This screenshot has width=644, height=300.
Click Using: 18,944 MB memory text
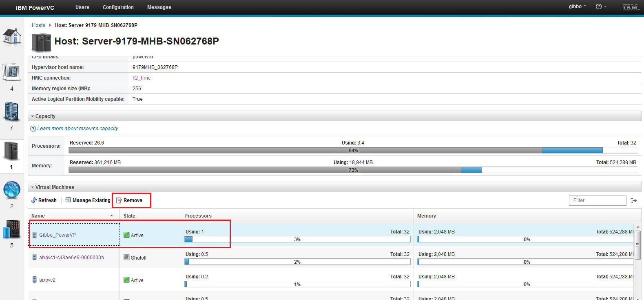(353, 162)
